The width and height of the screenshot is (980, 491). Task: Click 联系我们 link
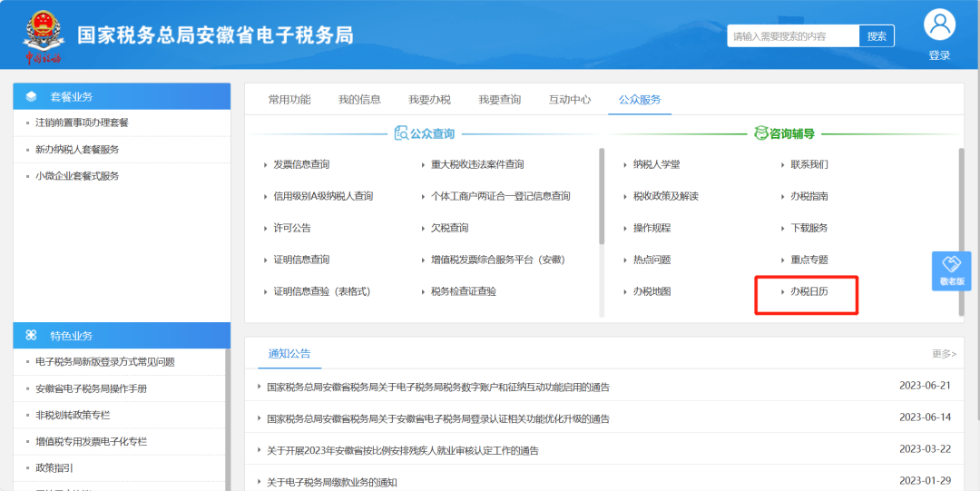809,164
